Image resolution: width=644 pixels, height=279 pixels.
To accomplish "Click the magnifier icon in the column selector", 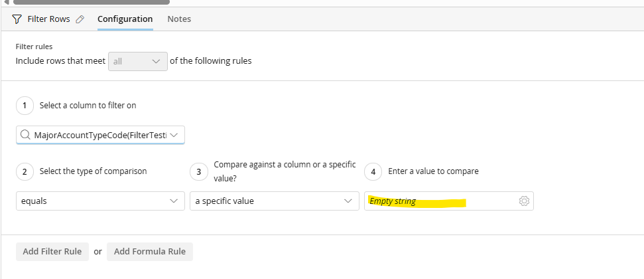I will coord(25,135).
